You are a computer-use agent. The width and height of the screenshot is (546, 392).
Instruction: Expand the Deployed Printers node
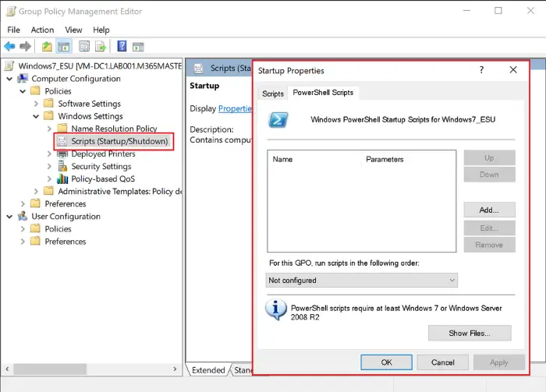coord(49,154)
